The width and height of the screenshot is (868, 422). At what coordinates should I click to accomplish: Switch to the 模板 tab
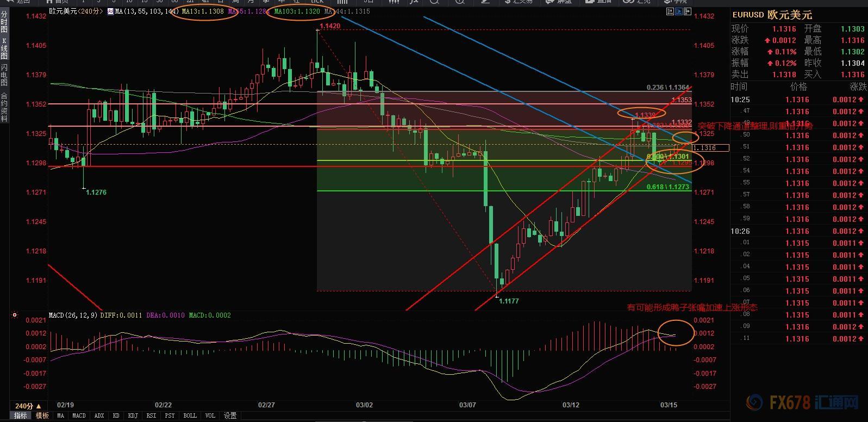(x=42, y=415)
